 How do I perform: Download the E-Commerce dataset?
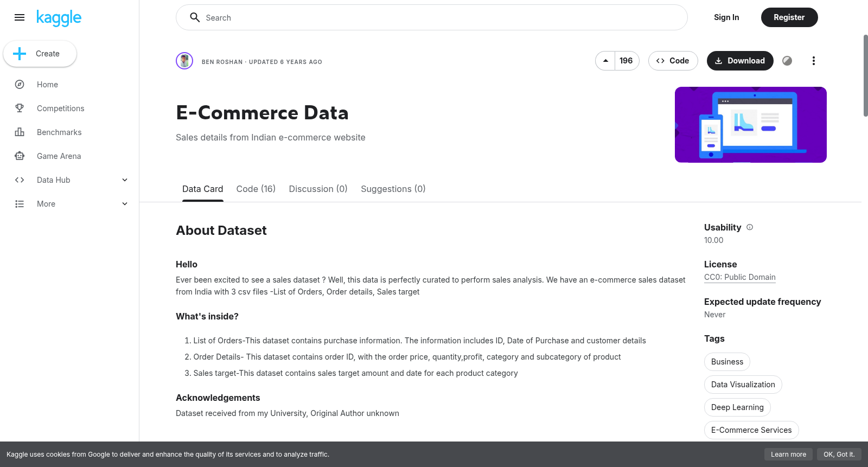point(740,61)
